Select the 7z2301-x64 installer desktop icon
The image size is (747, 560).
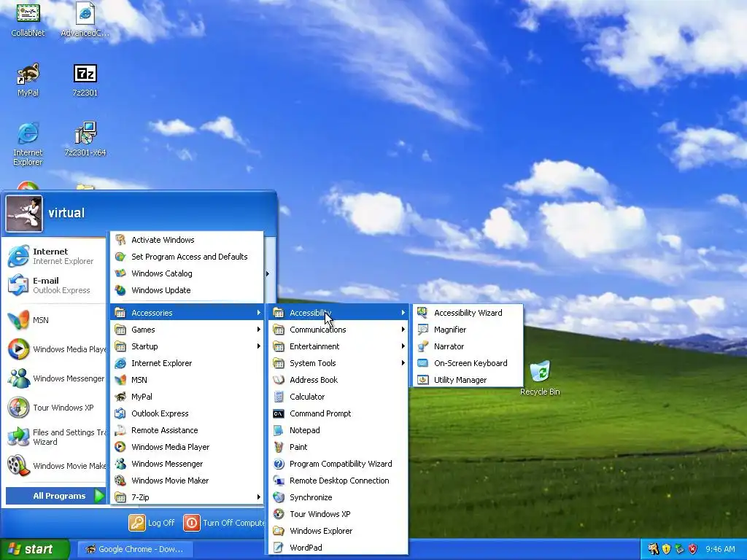(85, 139)
